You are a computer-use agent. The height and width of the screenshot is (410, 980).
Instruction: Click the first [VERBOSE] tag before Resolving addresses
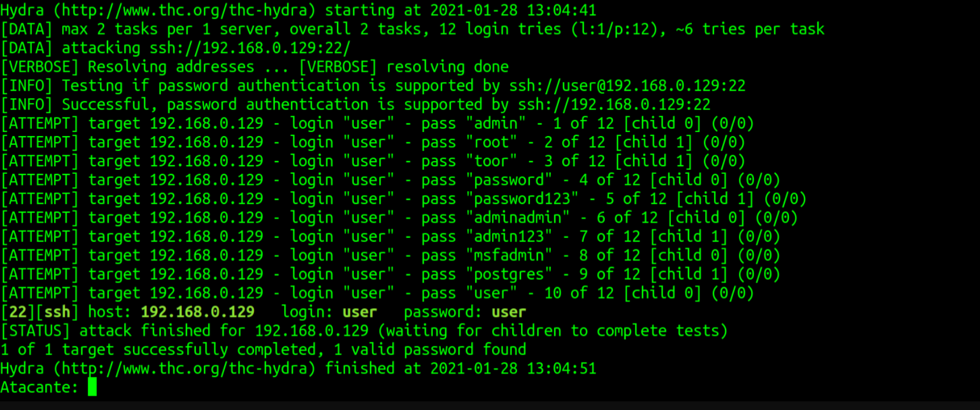[x=40, y=67]
